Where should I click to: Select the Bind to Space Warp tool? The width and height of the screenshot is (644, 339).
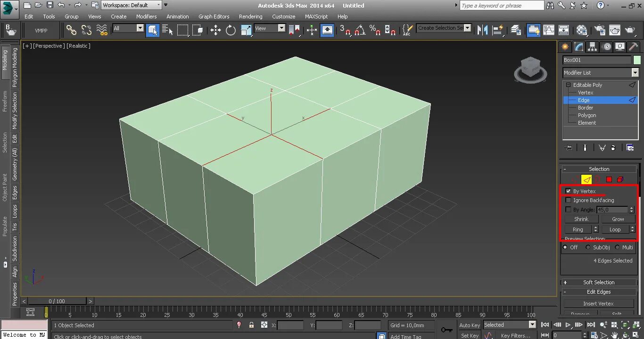pyautogui.click(x=102, y=30)
